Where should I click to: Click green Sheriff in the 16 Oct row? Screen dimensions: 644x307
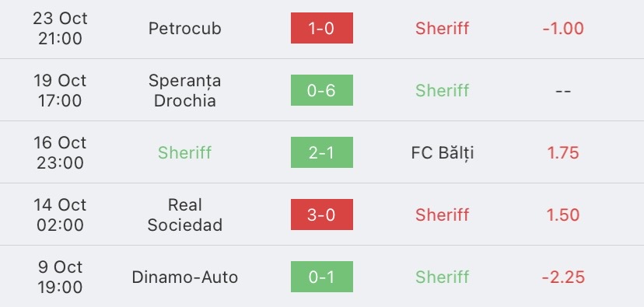[185, 152]
